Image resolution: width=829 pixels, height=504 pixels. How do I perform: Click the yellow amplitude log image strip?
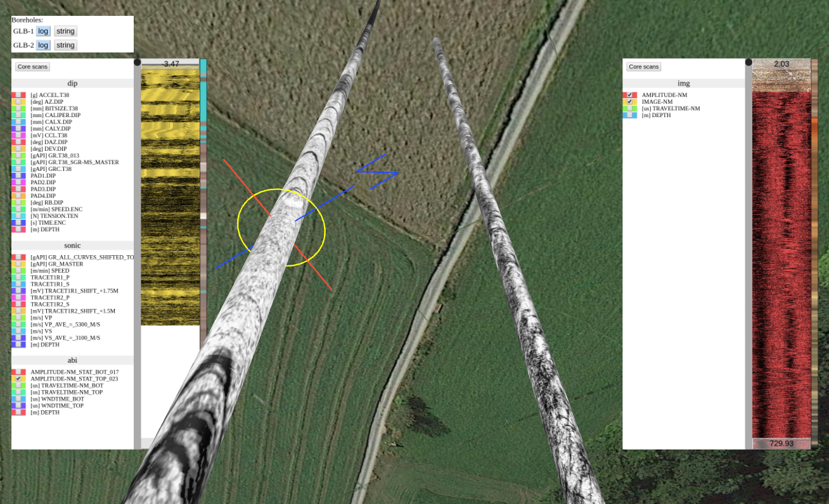tap(170, 197)
